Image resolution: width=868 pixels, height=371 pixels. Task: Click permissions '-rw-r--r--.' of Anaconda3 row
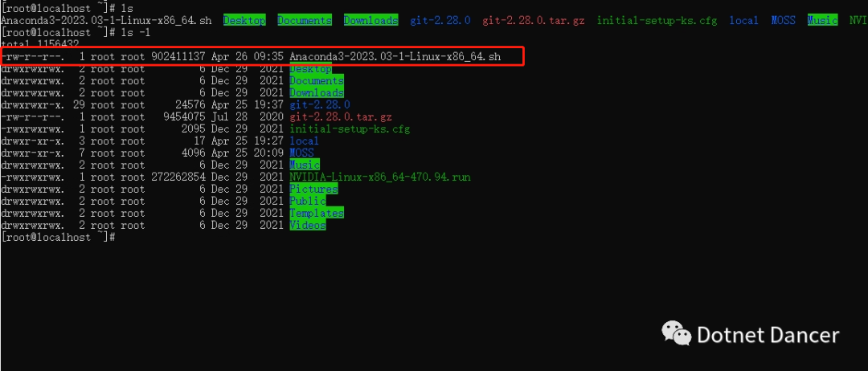(33, 57)
